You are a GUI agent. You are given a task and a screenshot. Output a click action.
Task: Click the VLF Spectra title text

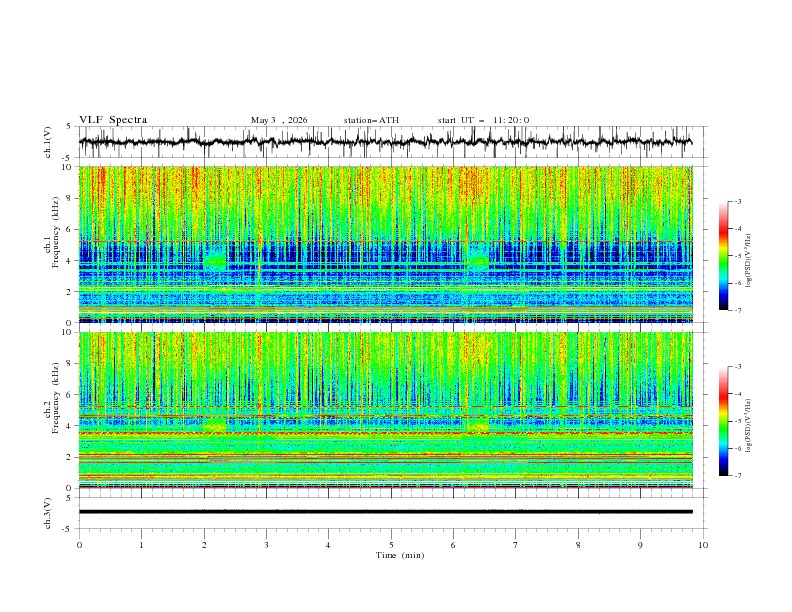click(113, 120)
